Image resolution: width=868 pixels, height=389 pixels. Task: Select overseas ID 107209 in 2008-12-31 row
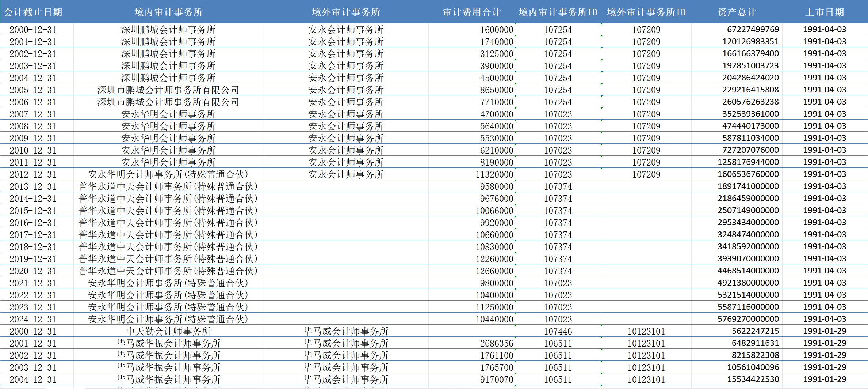click(646, 126)
